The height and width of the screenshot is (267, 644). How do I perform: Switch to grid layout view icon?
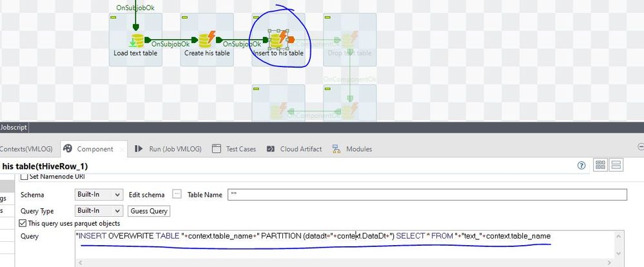600,165
